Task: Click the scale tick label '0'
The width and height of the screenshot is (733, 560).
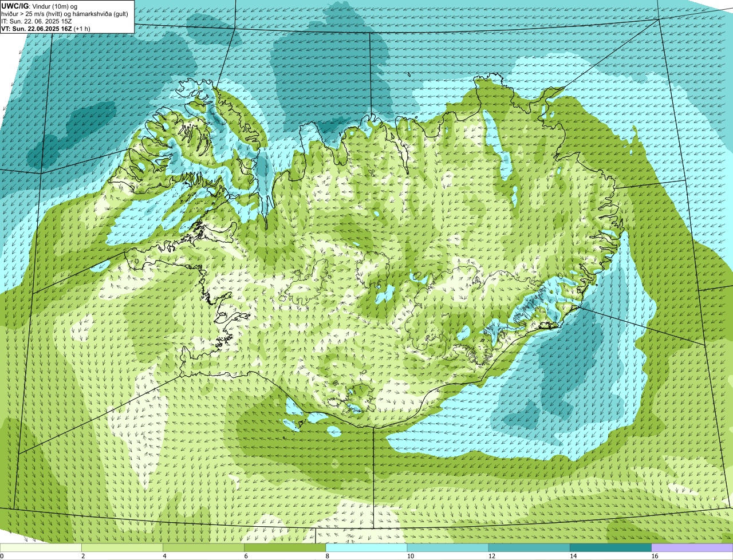Action: pyautogui.click(x=2, y=556)
